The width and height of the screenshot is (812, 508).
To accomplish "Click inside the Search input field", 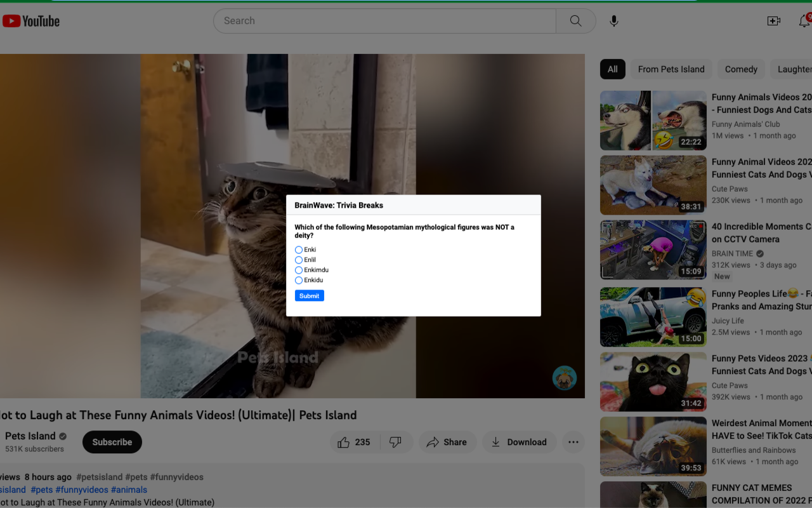I will (x=384, y=21).
